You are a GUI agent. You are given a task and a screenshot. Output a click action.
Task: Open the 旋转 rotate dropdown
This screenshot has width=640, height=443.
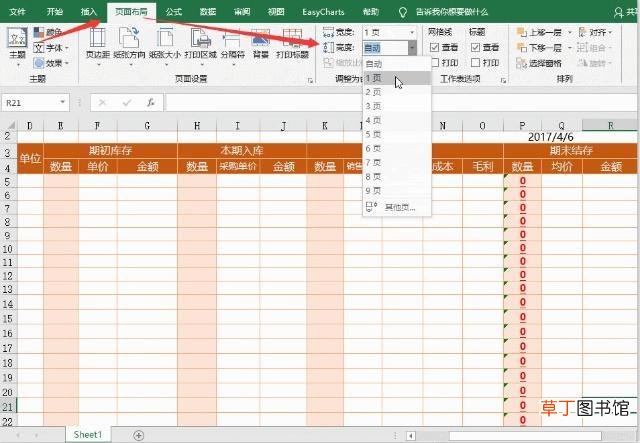pos(596,63)
